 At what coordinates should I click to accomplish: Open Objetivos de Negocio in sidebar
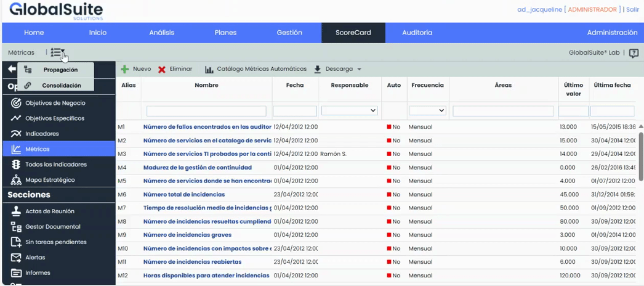55,103
